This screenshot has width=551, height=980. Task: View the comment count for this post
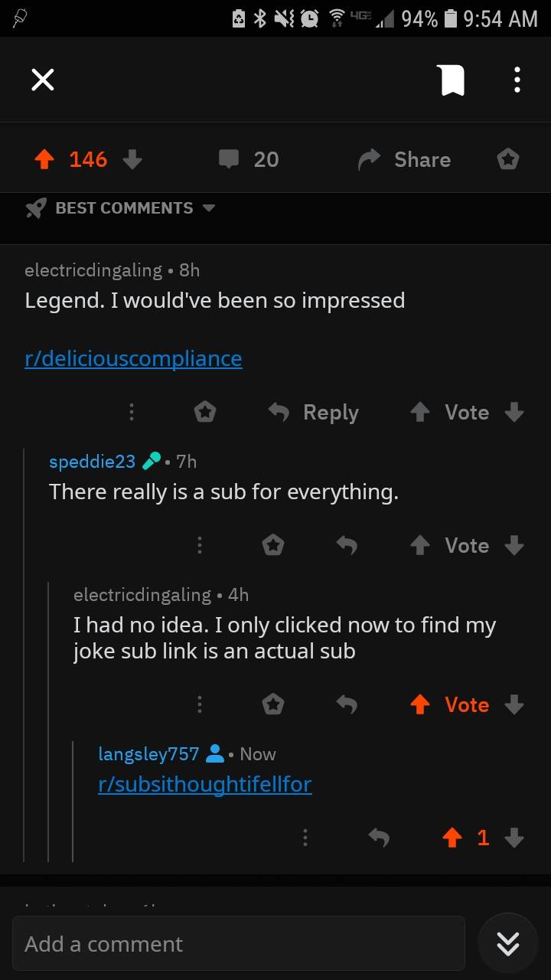248,159
